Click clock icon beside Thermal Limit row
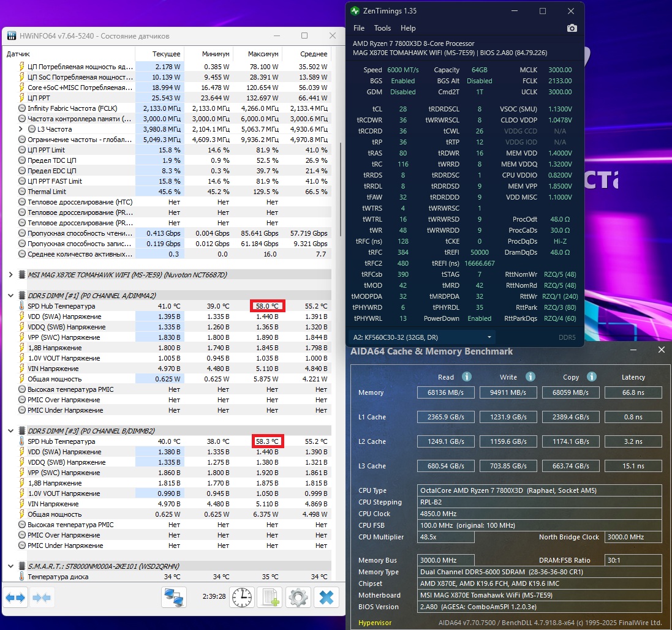672x630 pixels. (22, 192)
